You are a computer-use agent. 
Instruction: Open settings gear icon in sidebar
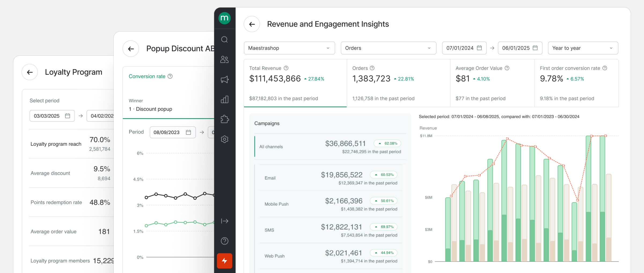pyautogui.click(x=224, y=139)
